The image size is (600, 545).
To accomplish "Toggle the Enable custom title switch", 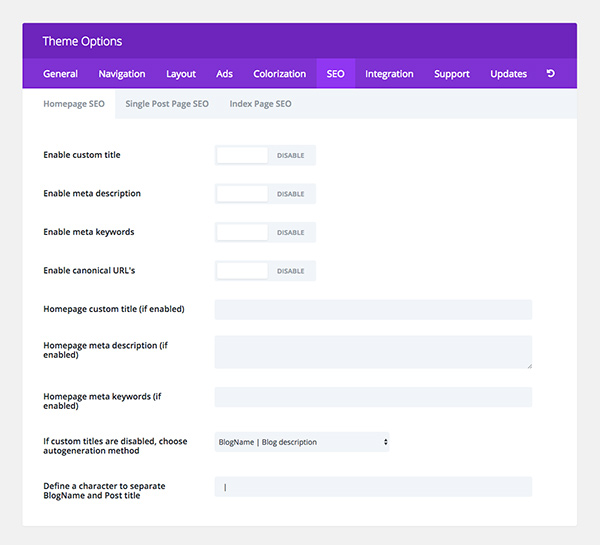I will tap(265, 155).
